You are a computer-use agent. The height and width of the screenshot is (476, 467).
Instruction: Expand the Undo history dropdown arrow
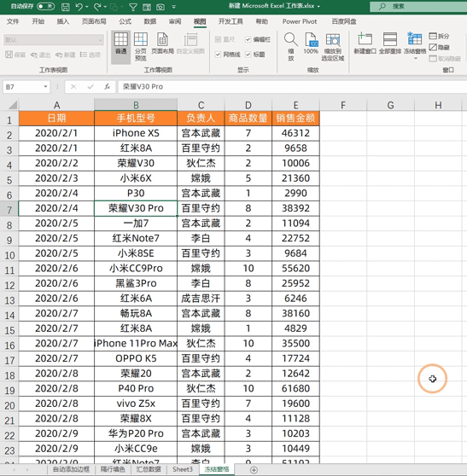pos(87,7)
